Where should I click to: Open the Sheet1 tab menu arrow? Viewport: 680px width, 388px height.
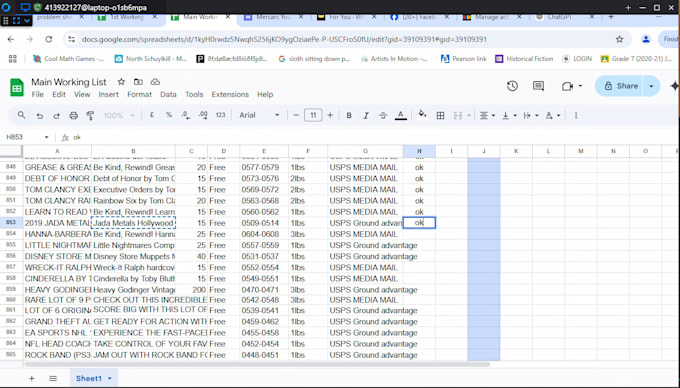(110, 378)
